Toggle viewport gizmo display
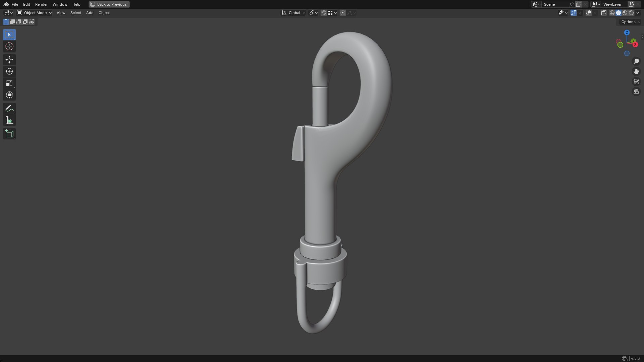The height and width of the screenshot is (362, 644). 574,13
